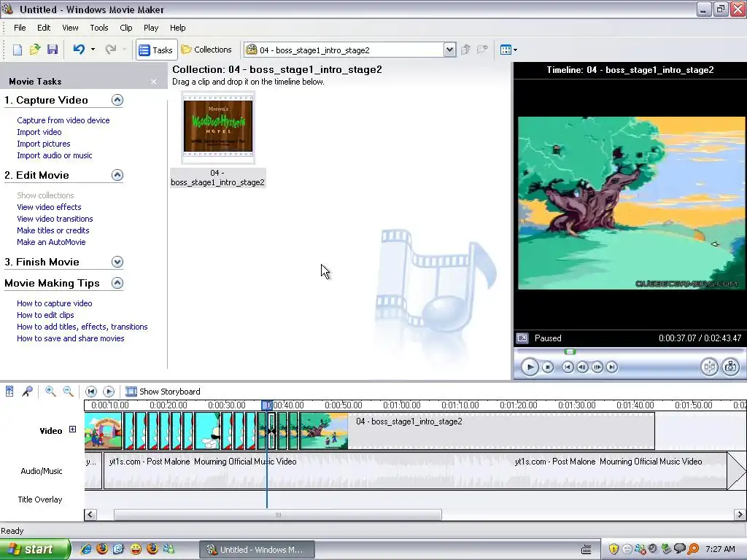Toggle the Collections pane button
The height and width of the screenshot is (560, 747).
(206, 50)
